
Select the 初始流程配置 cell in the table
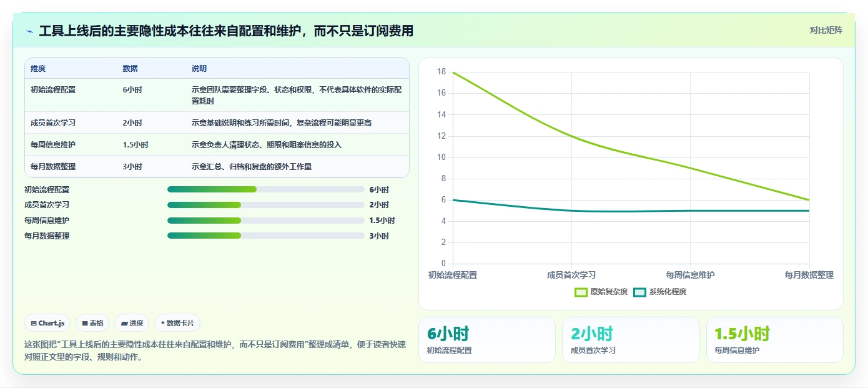coord(53,90)
